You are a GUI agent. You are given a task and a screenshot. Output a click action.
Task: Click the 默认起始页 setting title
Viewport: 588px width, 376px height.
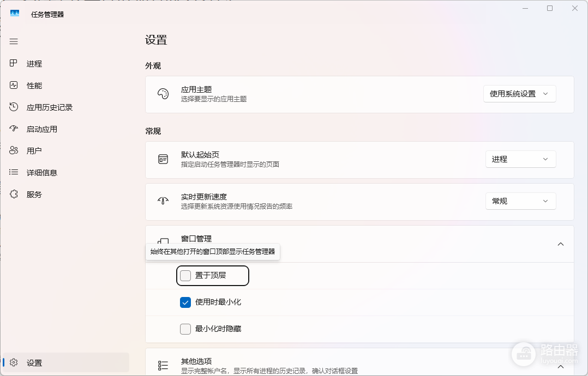click(x=200, y=155)
